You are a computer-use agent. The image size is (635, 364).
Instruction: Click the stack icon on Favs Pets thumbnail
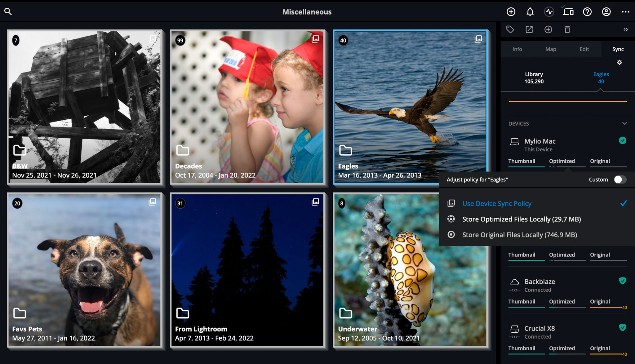152,202
